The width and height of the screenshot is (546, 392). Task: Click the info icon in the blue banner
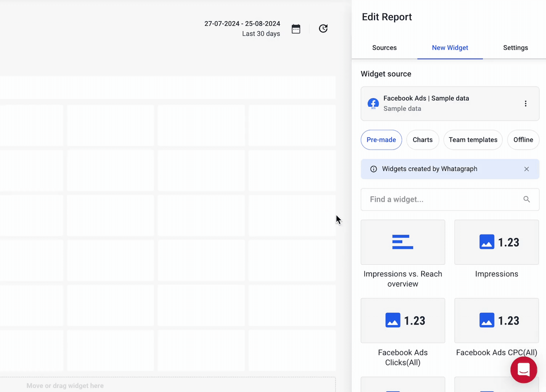point(374,169)
